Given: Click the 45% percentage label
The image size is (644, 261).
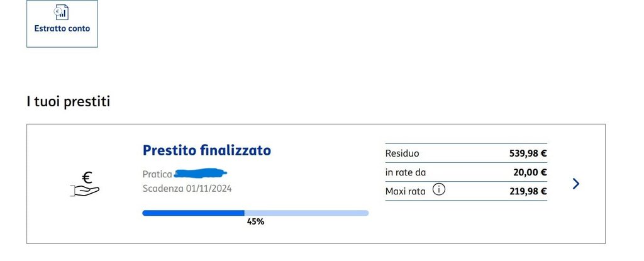Looking at the screenshot, I should coord(255,222).
